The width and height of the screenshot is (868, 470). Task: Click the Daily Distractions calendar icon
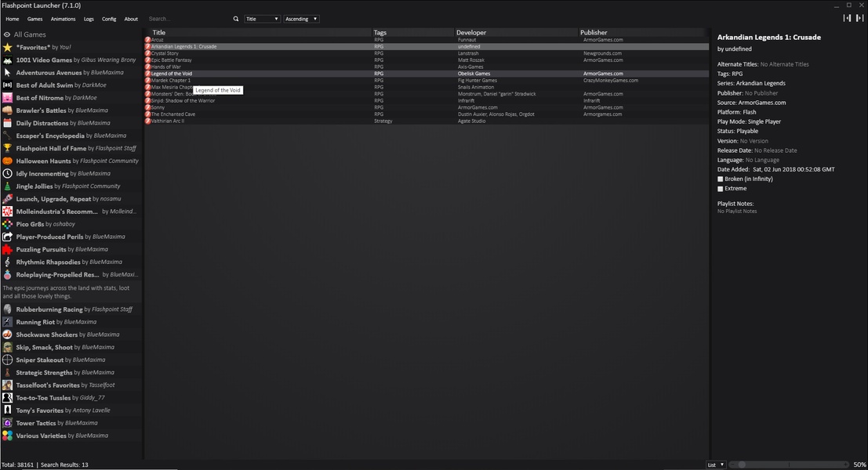7,123
